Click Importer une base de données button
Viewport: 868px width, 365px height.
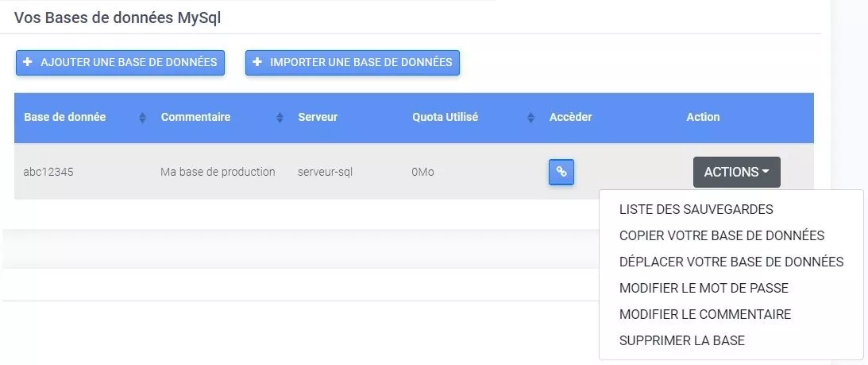point(352,63)
